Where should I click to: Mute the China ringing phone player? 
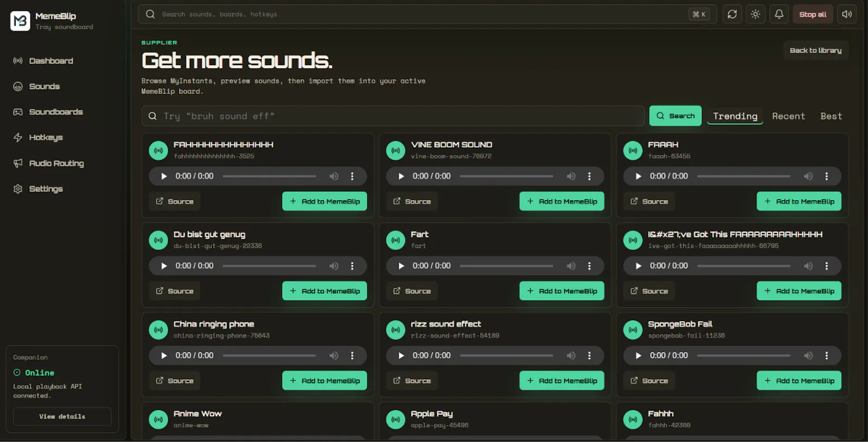tap(334, 356)
